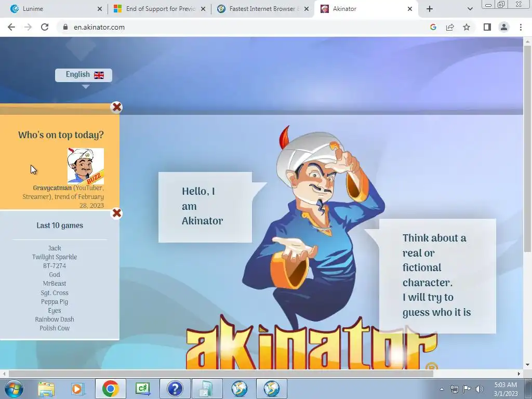This screenshot has width=532, height=399.
Task: Close the End of Support tab
Action: (x=203, y=9)
